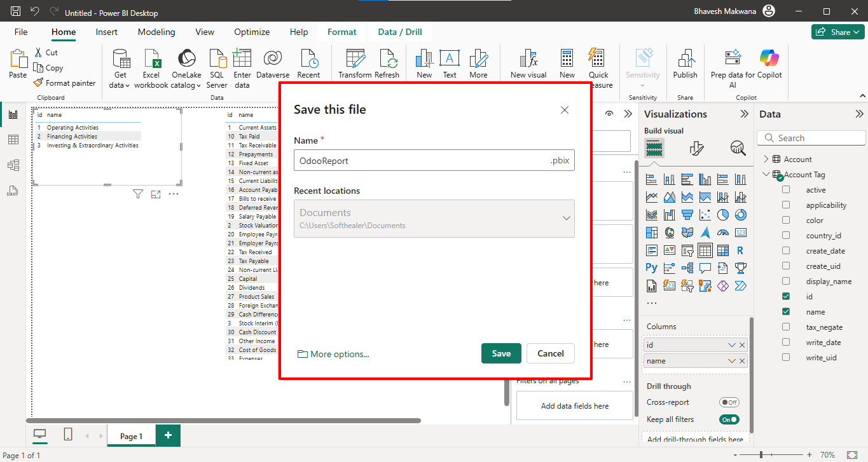Select the Decomposition tree visual icon
Screen dimensions: 868x462
coord(687,268)
